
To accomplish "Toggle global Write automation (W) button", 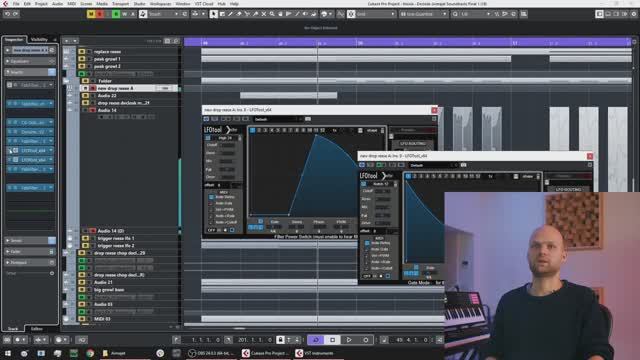I will tap(124, 14).
